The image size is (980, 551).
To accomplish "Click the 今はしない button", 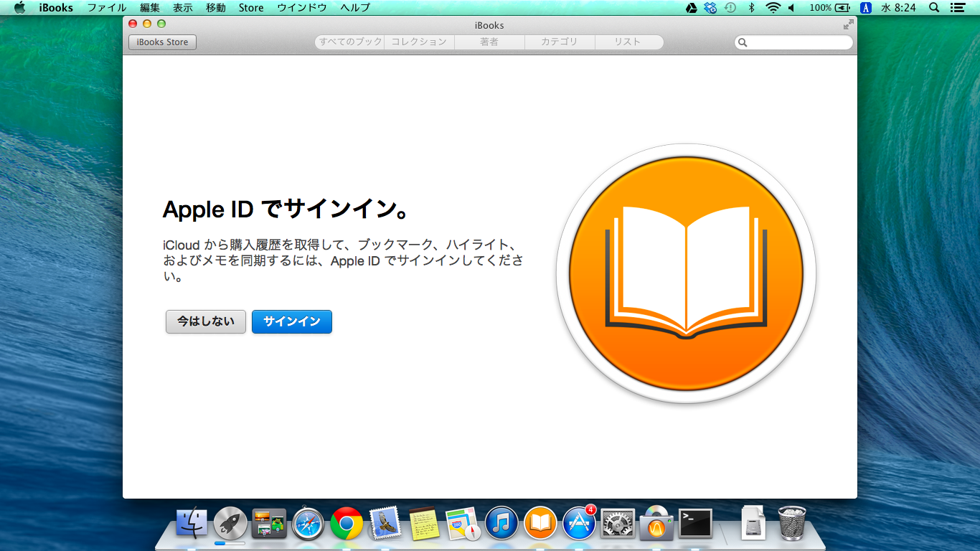I will 206,321.
